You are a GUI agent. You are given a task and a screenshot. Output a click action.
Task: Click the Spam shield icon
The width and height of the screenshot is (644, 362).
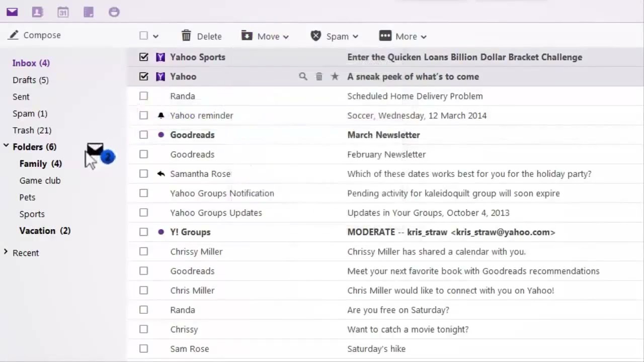pyautogui.click(x=315, y=36)
